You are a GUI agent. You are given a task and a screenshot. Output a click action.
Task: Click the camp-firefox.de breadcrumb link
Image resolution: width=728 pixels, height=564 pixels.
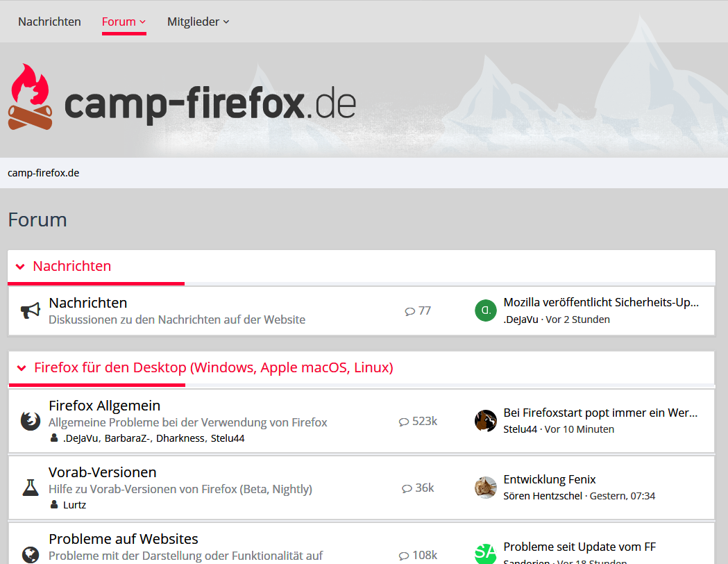pos(43,173)
